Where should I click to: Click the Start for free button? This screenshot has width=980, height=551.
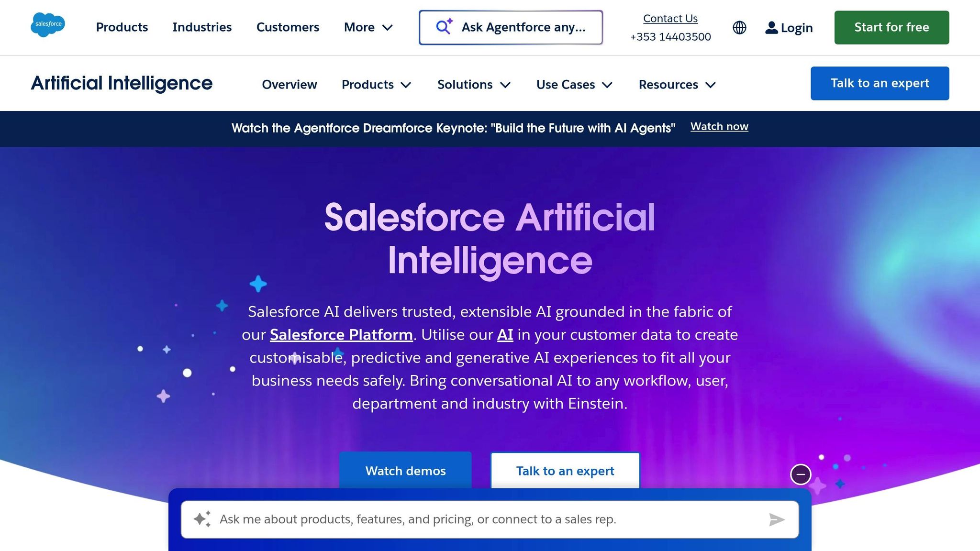pos(891,27)
